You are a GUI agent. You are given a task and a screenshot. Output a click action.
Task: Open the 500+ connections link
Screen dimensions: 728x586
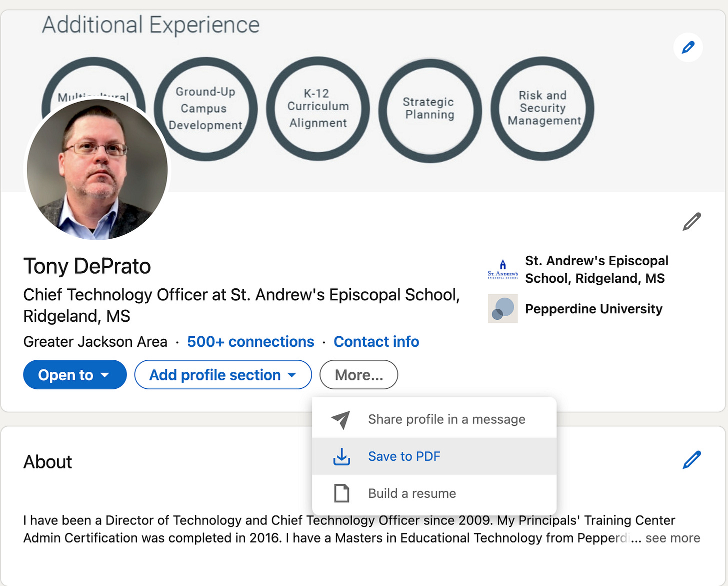pos(250,342)
